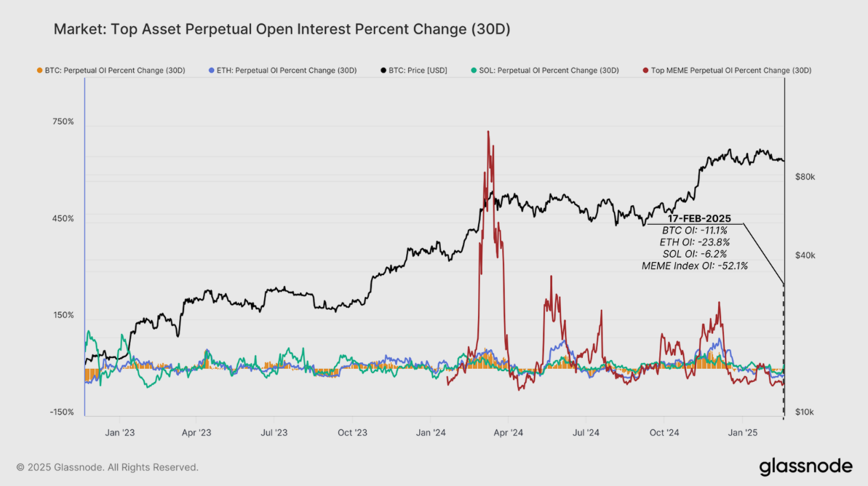
Task: Click the Glassnode copyright notice
Action: 108,467
